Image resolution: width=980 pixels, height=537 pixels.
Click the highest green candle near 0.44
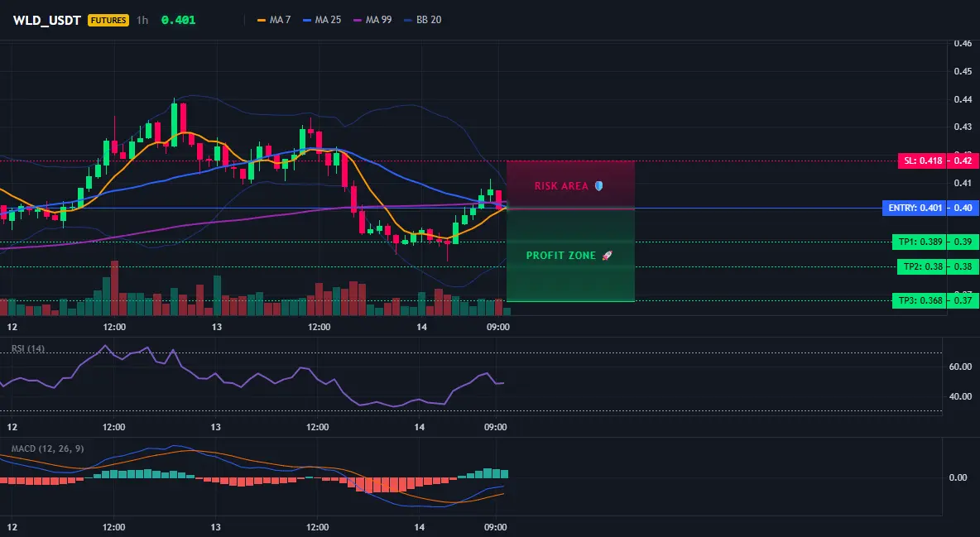tap(175, 124)
